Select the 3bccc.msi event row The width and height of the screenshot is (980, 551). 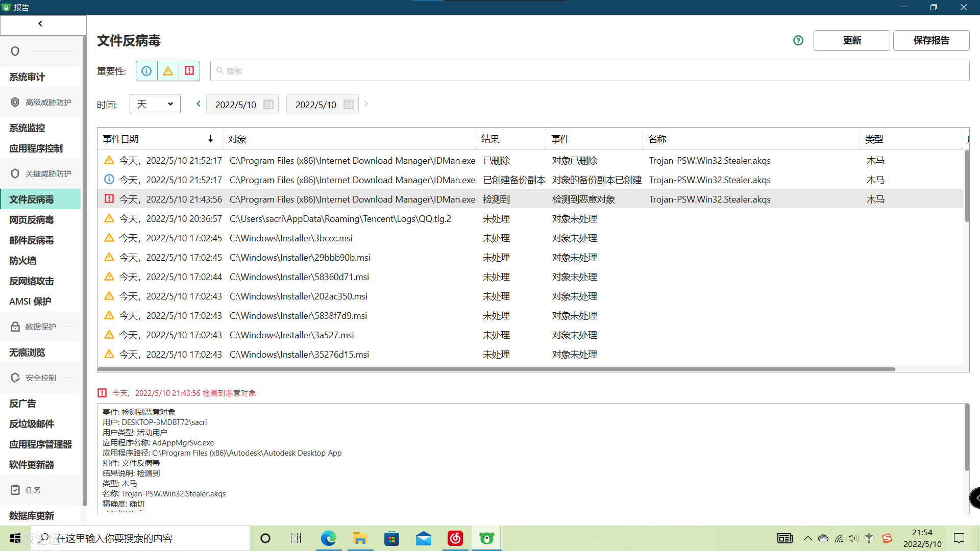click(x=530, y=238)
